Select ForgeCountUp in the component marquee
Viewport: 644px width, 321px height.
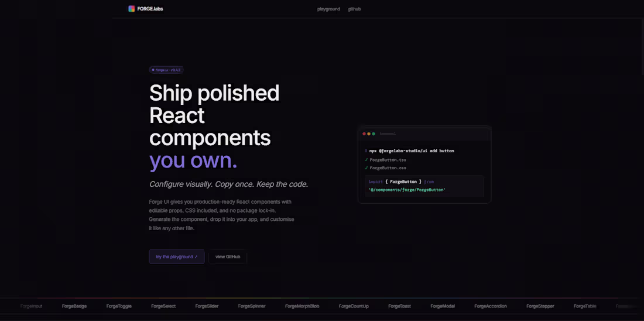point(354,306)
